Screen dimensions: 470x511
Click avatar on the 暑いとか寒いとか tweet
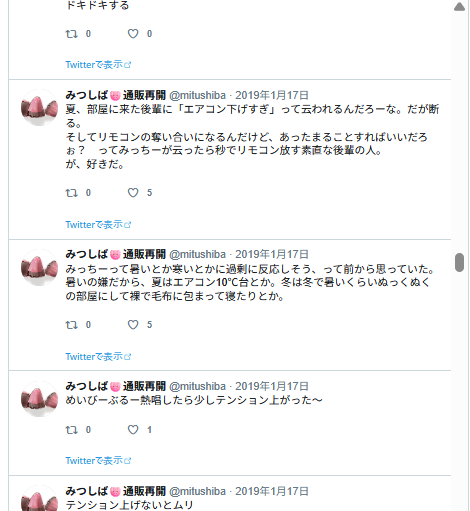[39, 268]
